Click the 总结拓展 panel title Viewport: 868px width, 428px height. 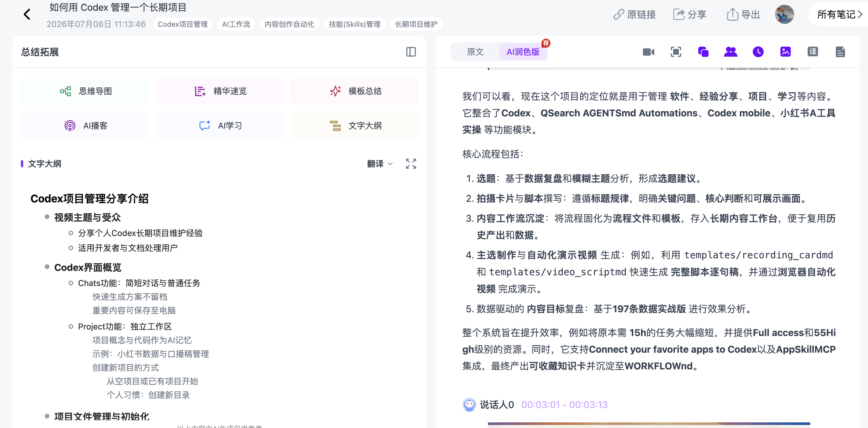click(x=40, y=52)
